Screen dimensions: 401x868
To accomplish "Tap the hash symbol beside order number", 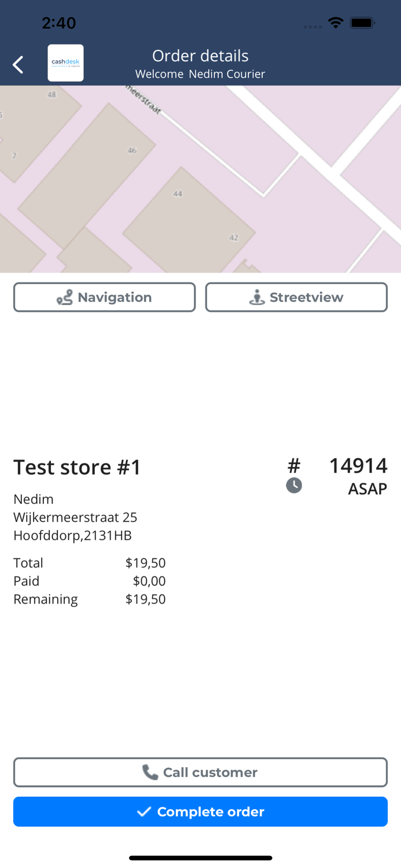I will [x=294, y=465].
